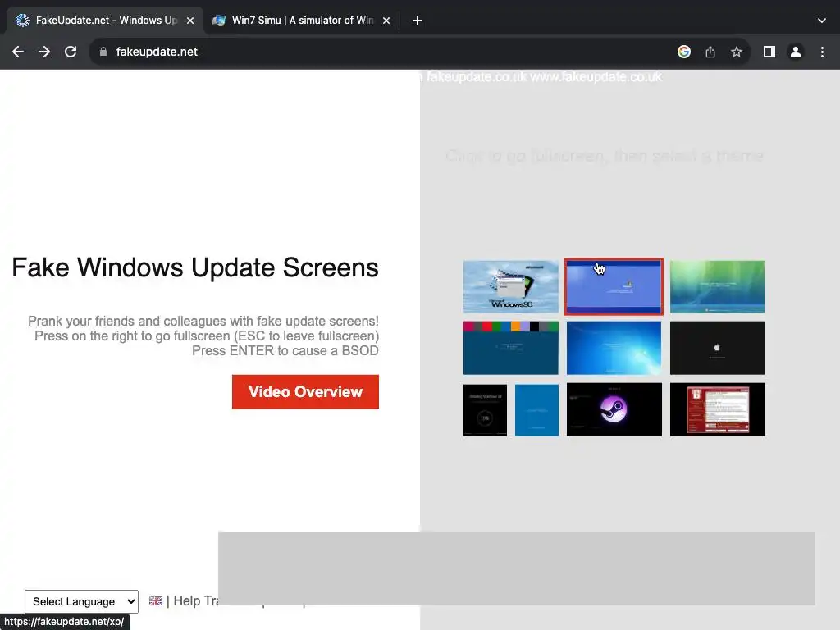
Task: Reload the fakeupdate.net page
Action: click(71, 52)
